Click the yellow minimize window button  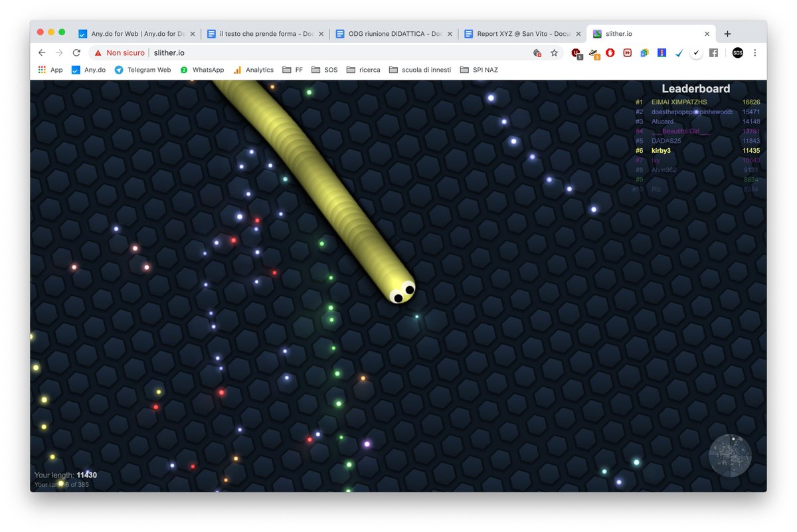click(x=51, y=32)
